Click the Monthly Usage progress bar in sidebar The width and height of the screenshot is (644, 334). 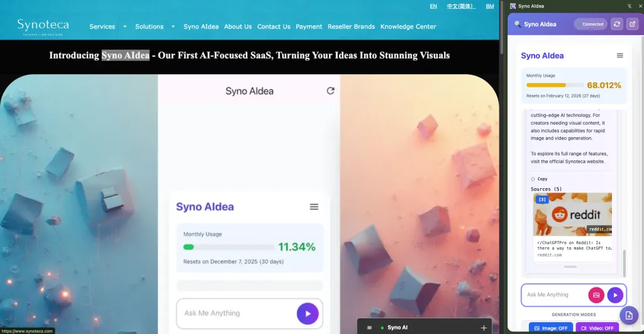[555, 86]
